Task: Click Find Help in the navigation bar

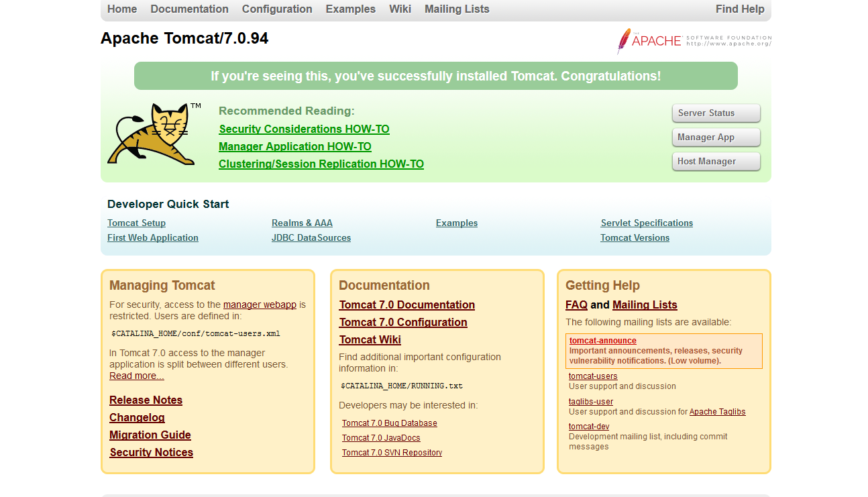Action: click(x=740, y=9)
